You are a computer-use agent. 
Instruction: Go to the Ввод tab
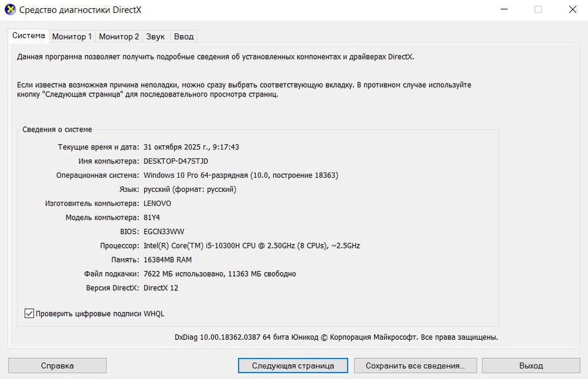coord(183,36)
